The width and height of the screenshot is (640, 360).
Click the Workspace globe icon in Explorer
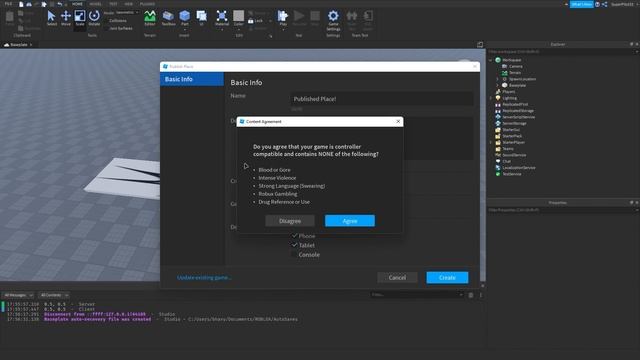(498, 60)
